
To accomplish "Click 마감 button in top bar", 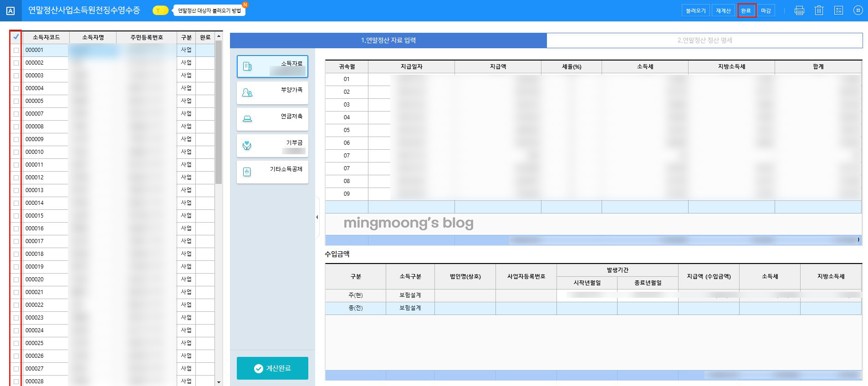I will pyautogui.click(x=766, y=10).
